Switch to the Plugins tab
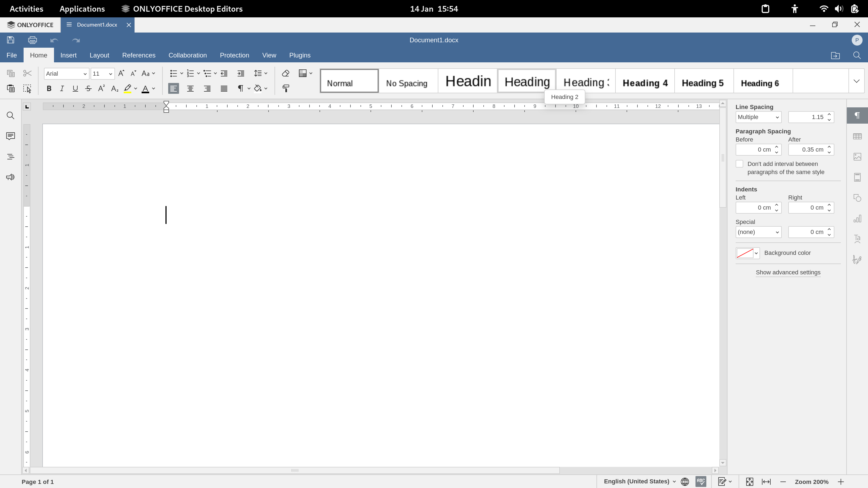Screen dimensions: 868x488 pos(300,55)
